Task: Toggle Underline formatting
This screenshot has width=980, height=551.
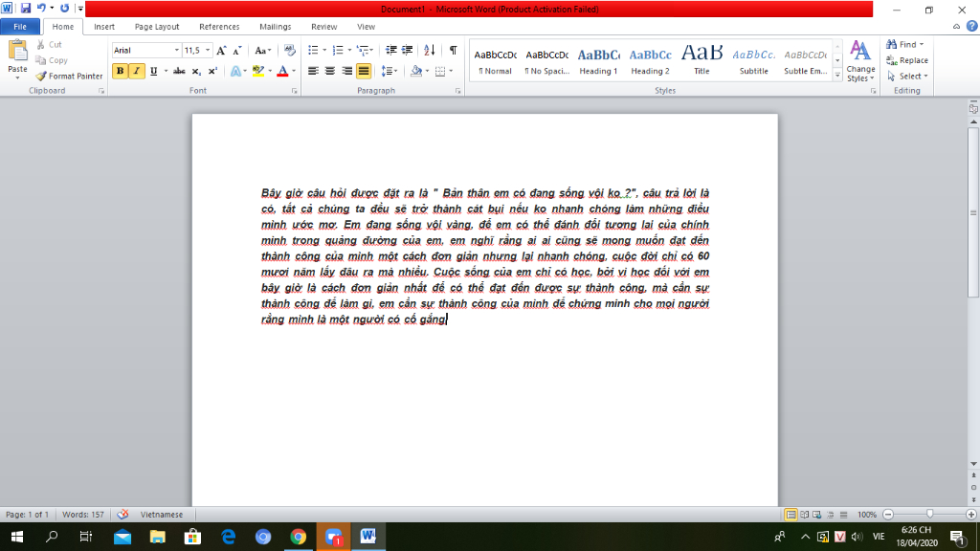Action: 153,71
